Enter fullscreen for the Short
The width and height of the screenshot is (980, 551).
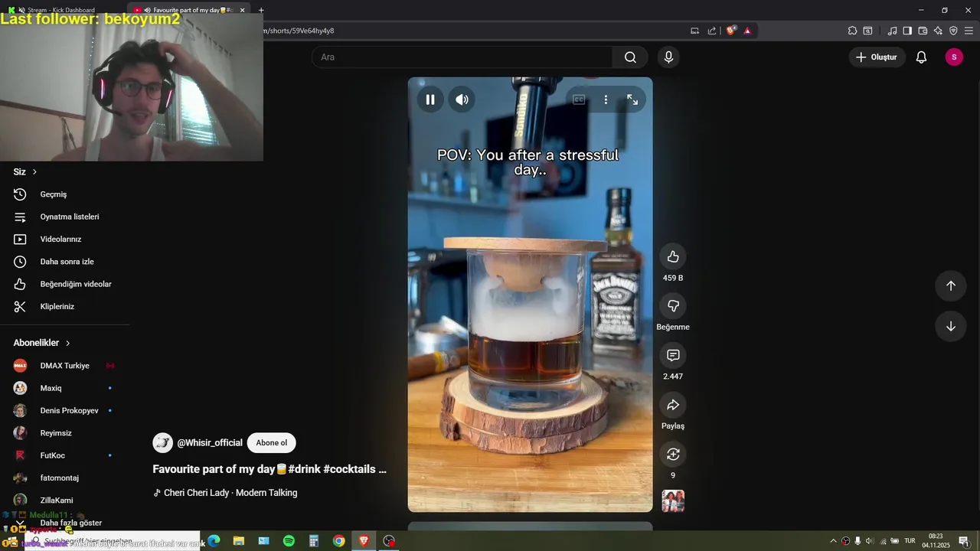(632, 99)
